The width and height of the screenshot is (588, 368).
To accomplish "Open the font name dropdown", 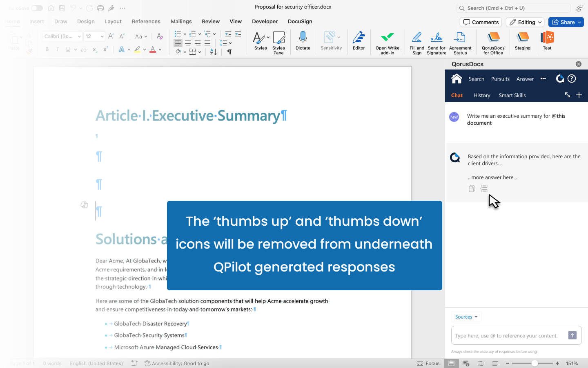I will pos(79,36).
